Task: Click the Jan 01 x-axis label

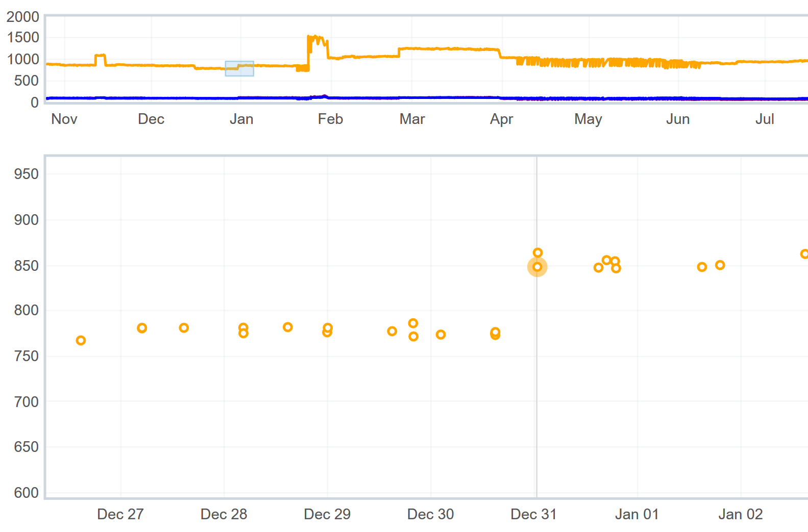Action: pyautogui.click(x=636, y=514)
